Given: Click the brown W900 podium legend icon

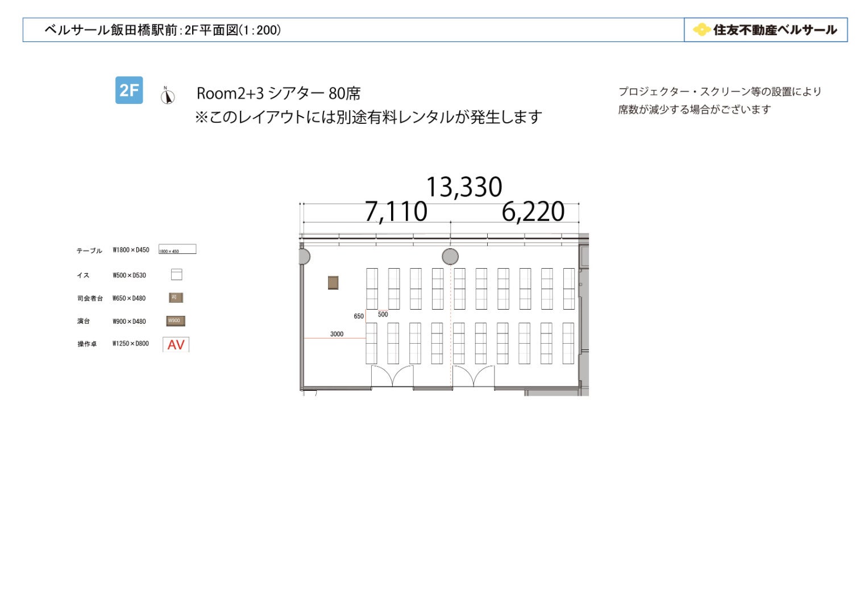Looking at the screenshot, I should pyautogui.click(x=176, y=321).
